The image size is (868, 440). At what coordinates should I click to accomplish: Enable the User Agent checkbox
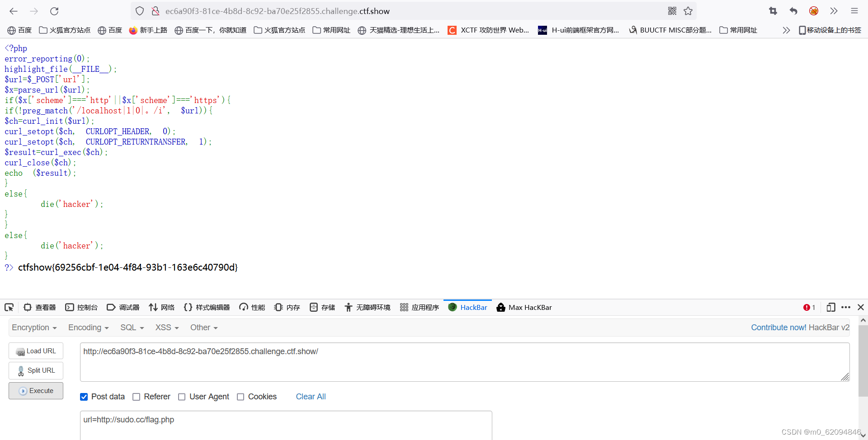pos(182,397)
